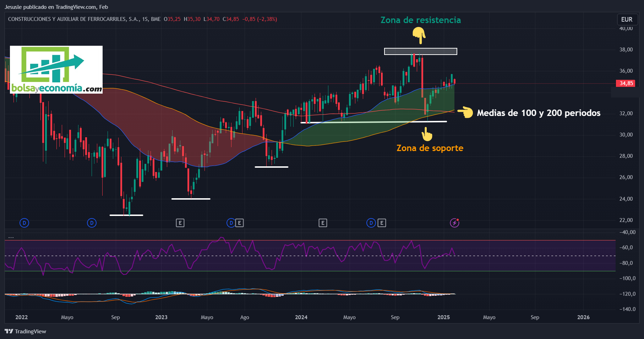This screenshot has width=644, height=339.
Task: Click the 2022 date axis label
Action: pos(22,317)
